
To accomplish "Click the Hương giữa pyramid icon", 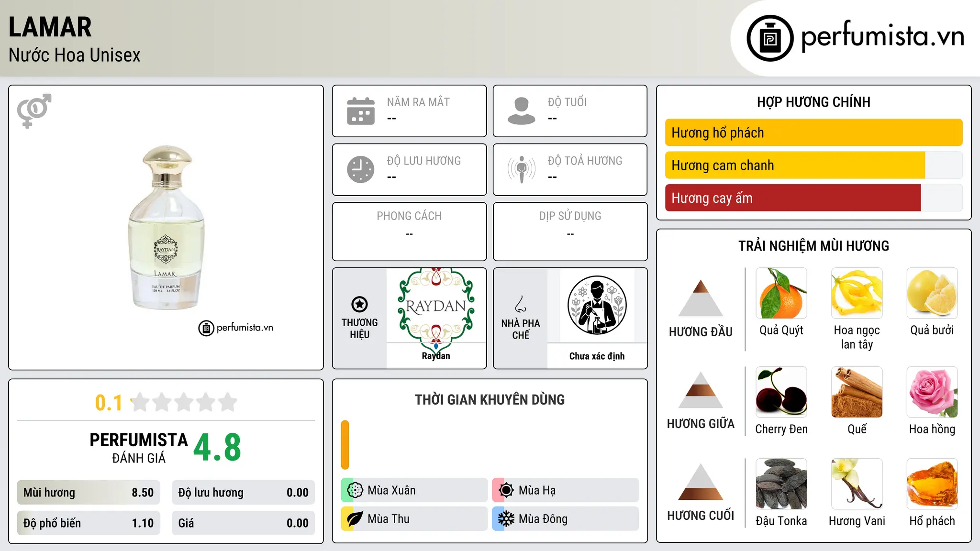I will (701, 389).
